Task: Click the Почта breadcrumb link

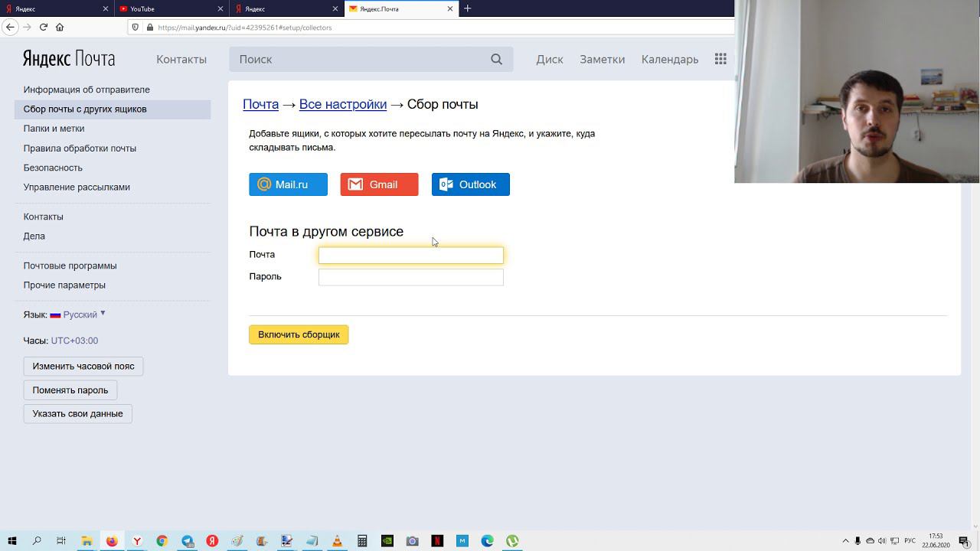Action: [x=260, y=104]
